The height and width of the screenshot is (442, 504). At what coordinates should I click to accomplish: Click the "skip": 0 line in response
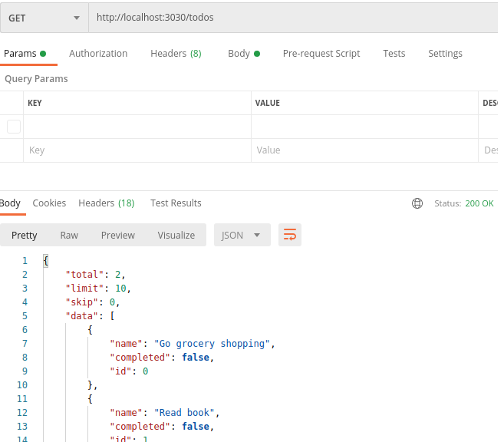tap(93, 302)
